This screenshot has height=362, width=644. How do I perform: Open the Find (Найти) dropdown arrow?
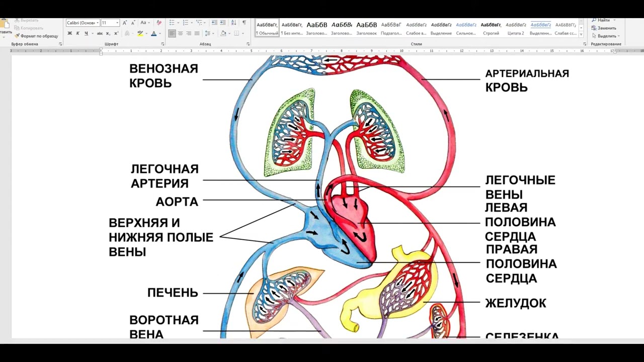(x=614, y=20)
